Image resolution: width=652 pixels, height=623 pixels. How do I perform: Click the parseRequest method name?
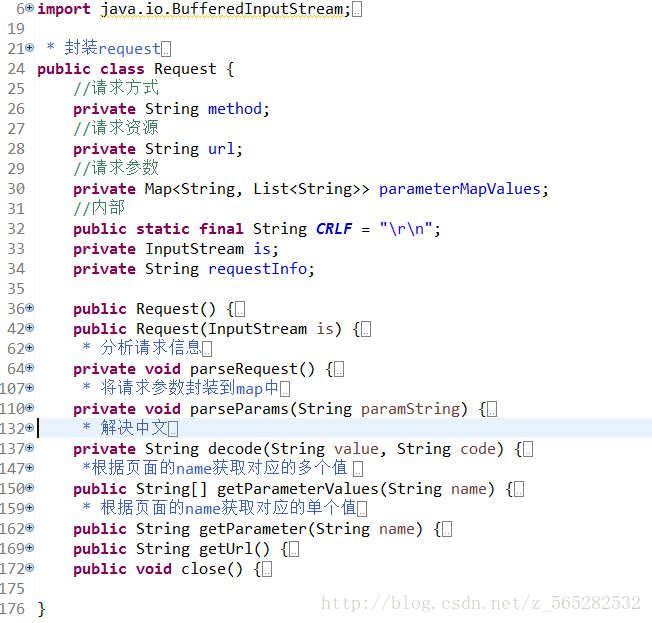coord(244,369)
